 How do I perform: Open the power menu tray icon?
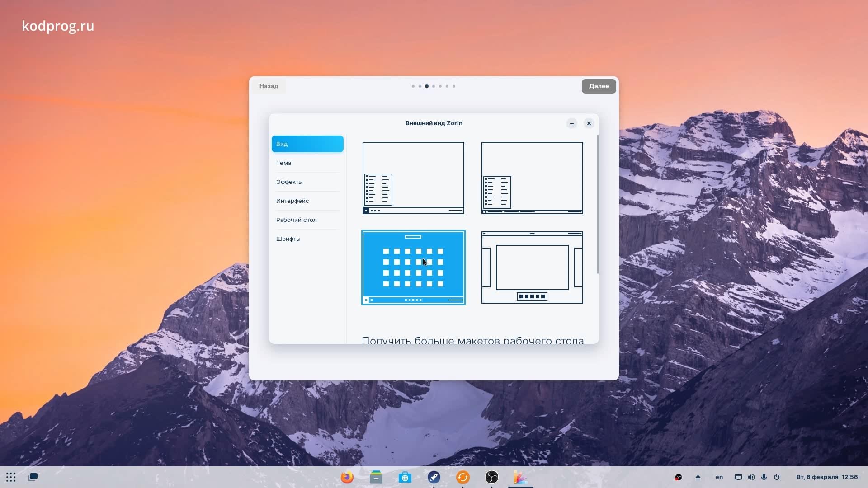tap(777, 477)
